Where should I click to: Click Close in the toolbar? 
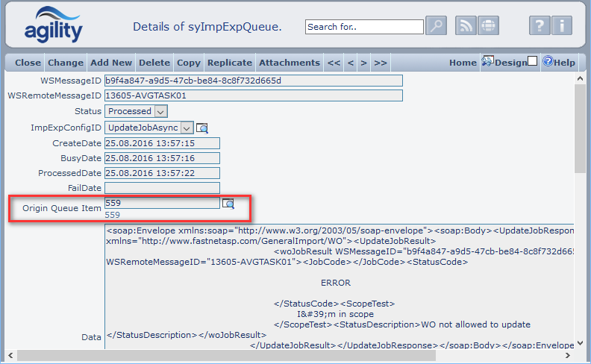[x=28, y=63]
